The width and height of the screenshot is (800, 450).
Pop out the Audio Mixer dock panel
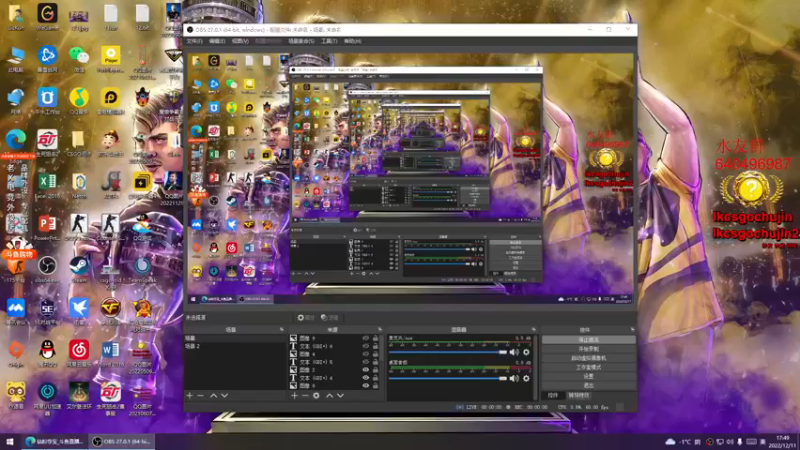click(x=534, y=330)
